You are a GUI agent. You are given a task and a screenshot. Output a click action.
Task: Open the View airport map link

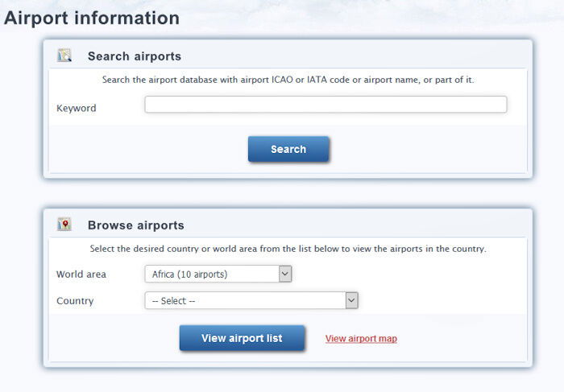pos(361,339)
